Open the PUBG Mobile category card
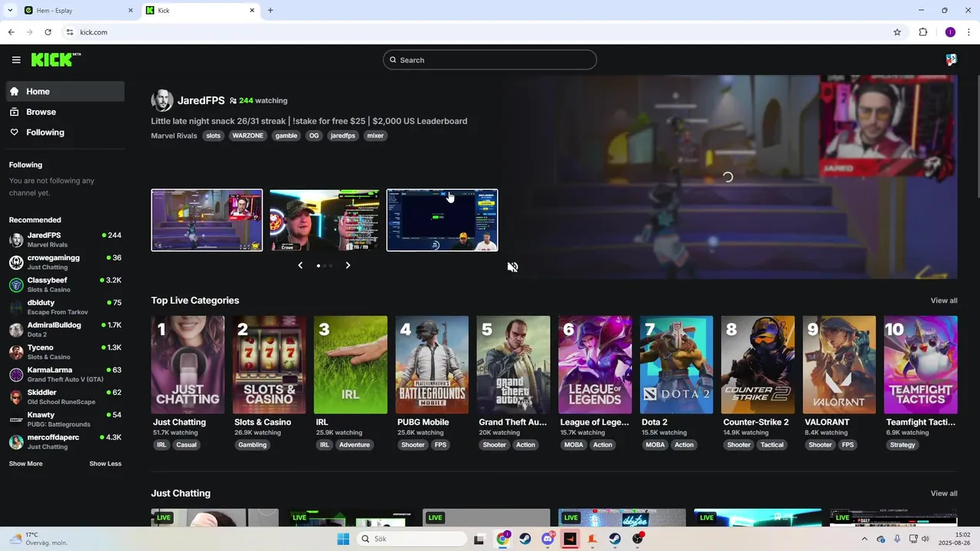Image resolution: width=980 pixels, height=551 pixels. (432, 365)
